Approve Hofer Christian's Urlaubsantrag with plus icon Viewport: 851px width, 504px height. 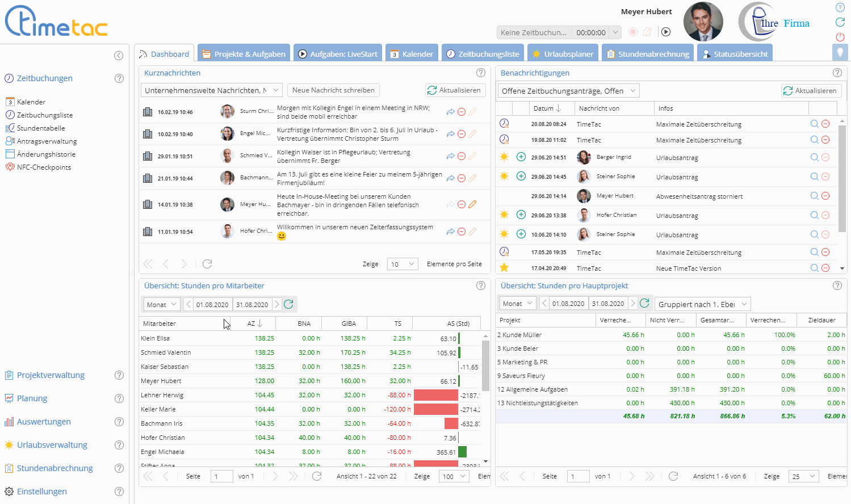pos(521,215)
